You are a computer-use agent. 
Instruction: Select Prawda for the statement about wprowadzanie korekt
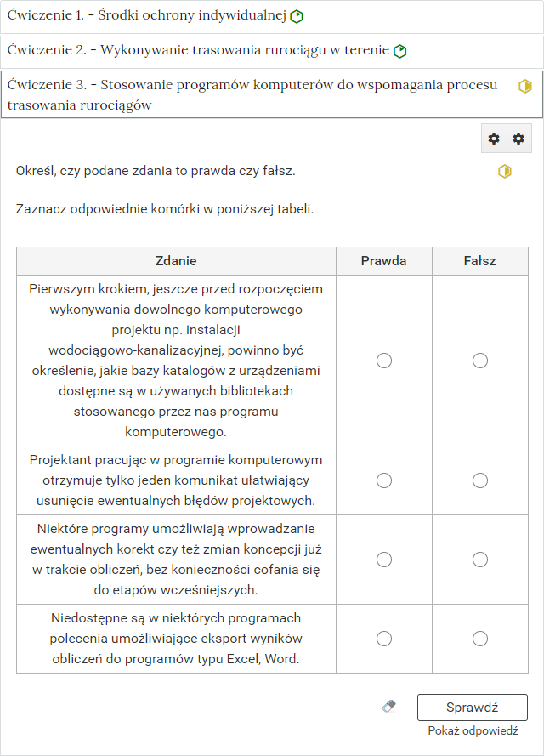(384, 560)
